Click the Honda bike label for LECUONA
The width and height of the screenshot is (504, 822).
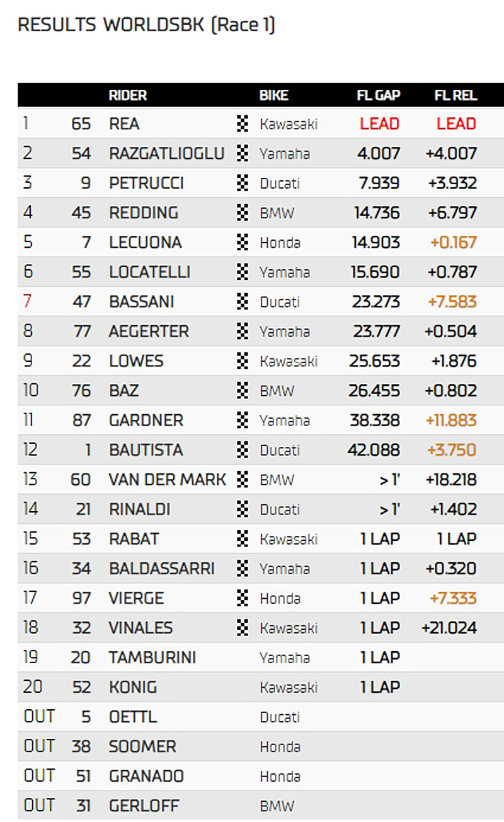pos(280,242)
